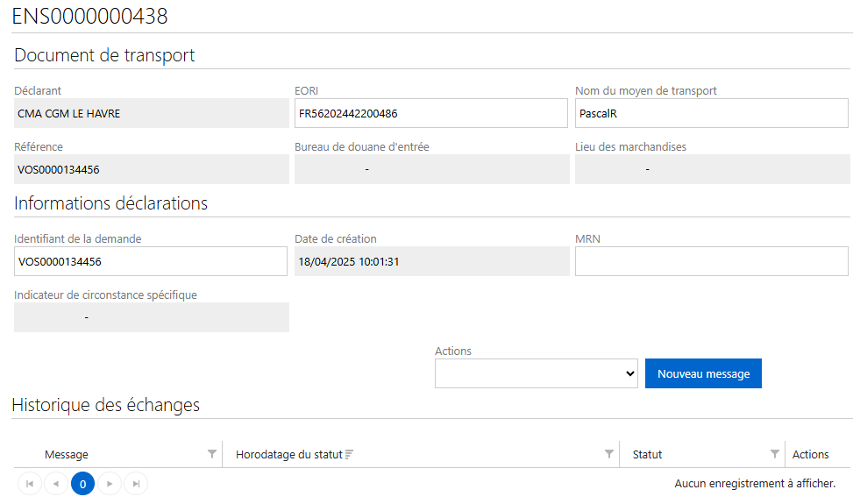Open the Horodatage du statut filter icon
This screenshot has width=853, height=504.
(x=609, y=454)
